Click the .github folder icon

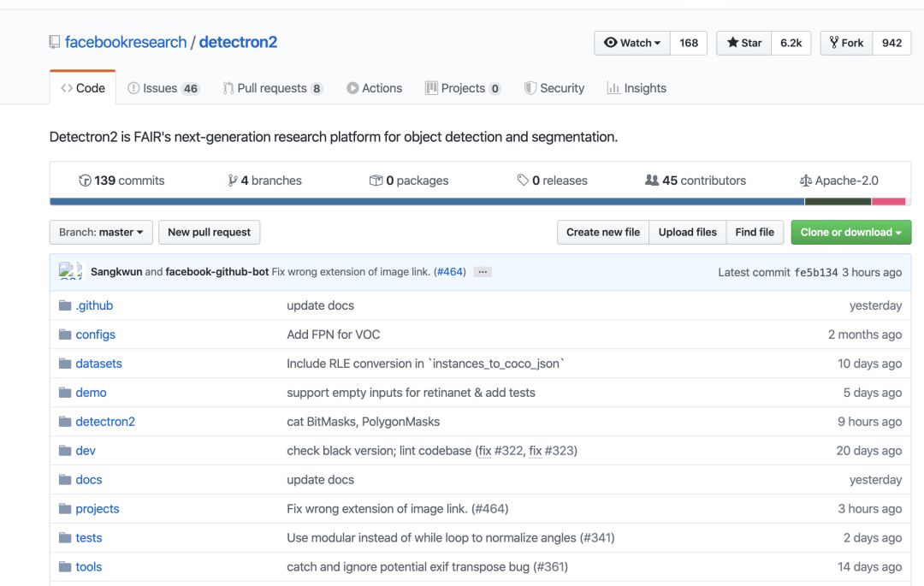[65, 305]
